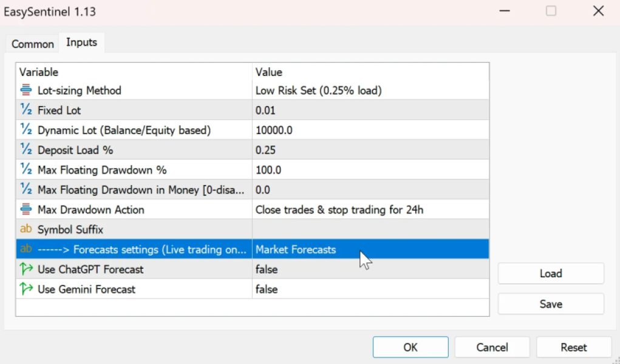
Task: Click the Symbol Suffix string icon
Action: coord(26,230)
